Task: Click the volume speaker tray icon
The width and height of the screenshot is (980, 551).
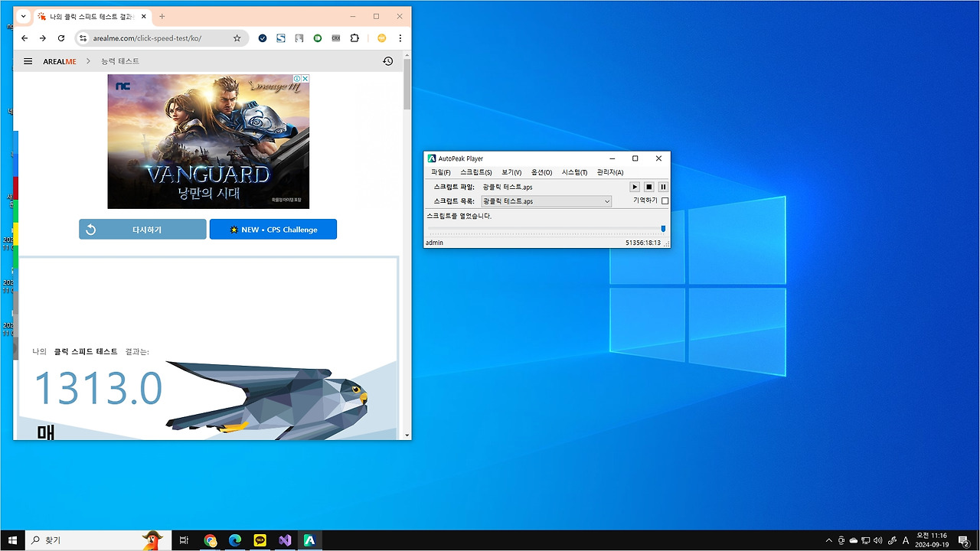Action: tap(877, 540)
